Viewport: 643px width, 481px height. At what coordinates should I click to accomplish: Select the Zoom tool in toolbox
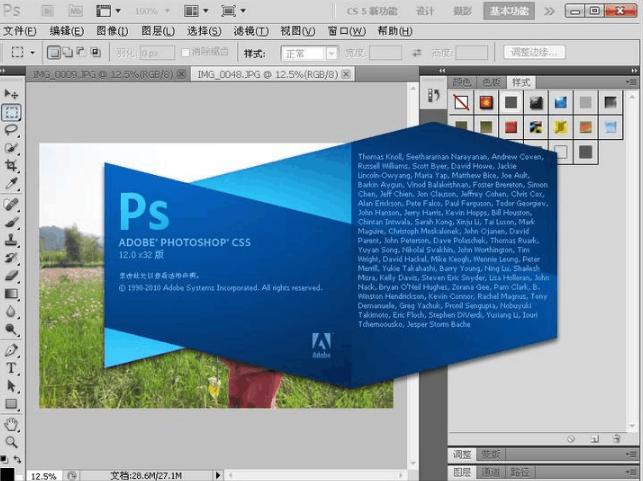[x=12, y=441]
